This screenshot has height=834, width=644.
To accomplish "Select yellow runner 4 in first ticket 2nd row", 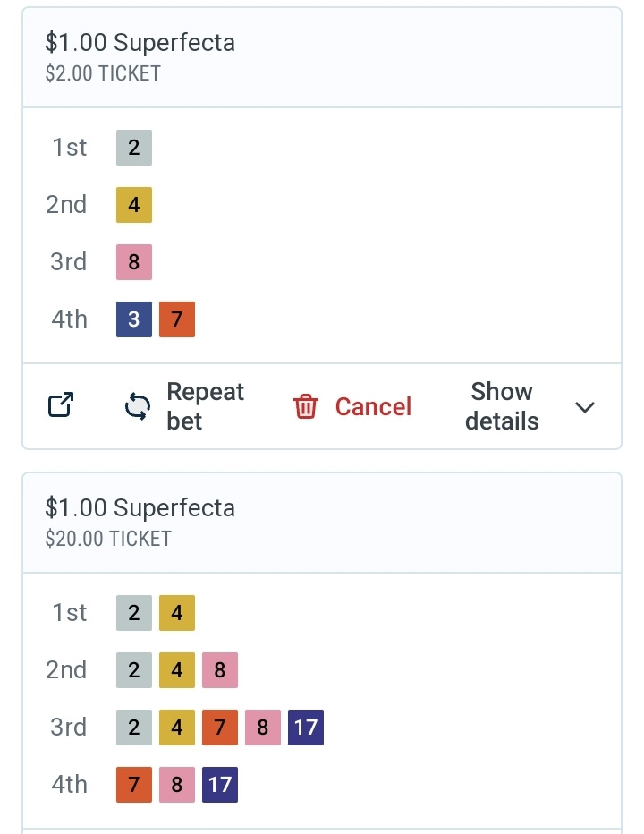I will [134, 205].
